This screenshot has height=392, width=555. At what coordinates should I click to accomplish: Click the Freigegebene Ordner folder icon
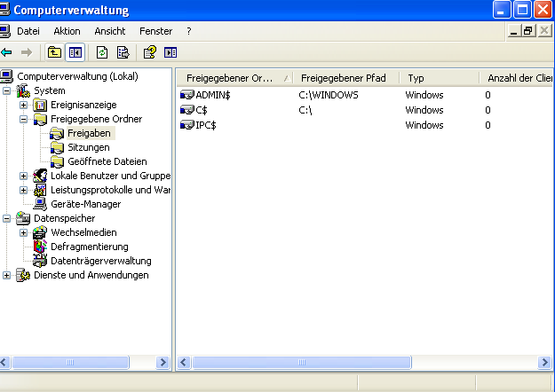[40, 119]
